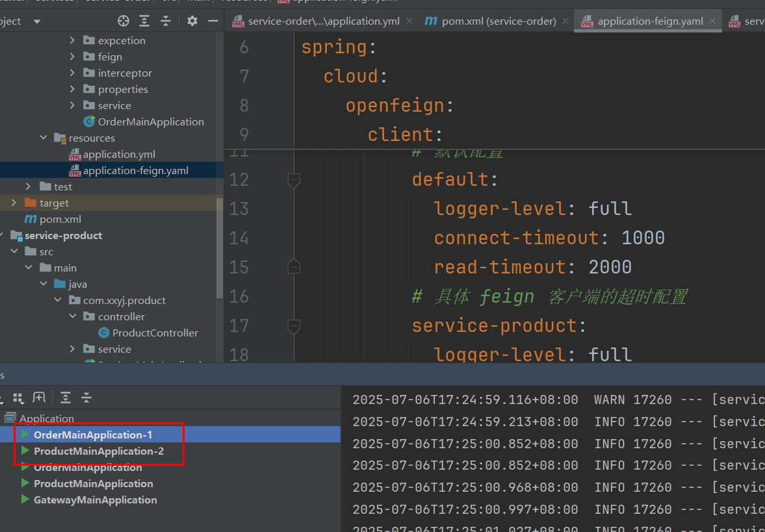Toggle the fold marker at line 15 gutter

[x=293, y=266]
